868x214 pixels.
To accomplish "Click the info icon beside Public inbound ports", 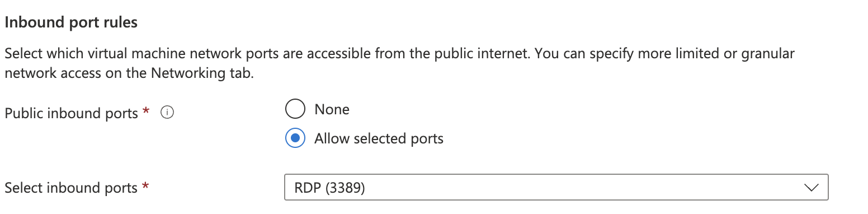I will coord(167,113).
